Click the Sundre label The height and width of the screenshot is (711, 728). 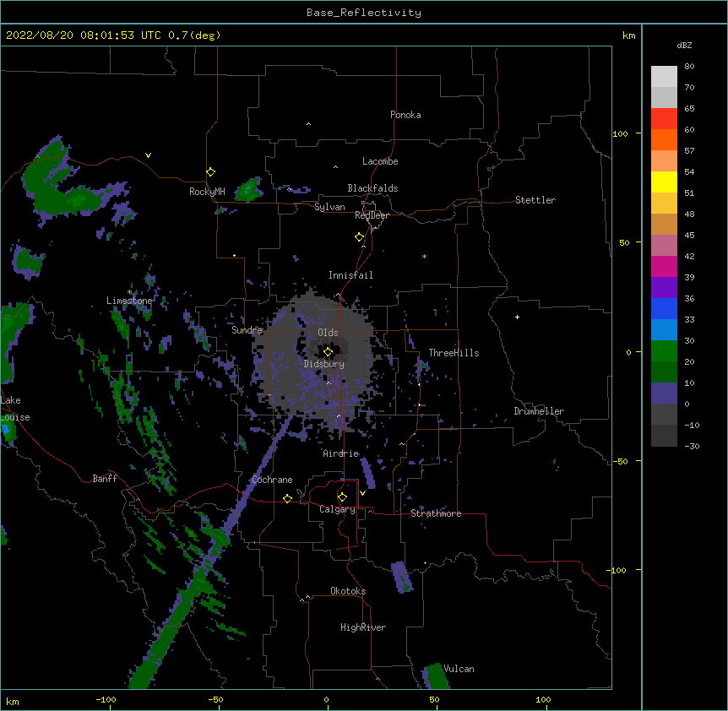tap(247, 330)
